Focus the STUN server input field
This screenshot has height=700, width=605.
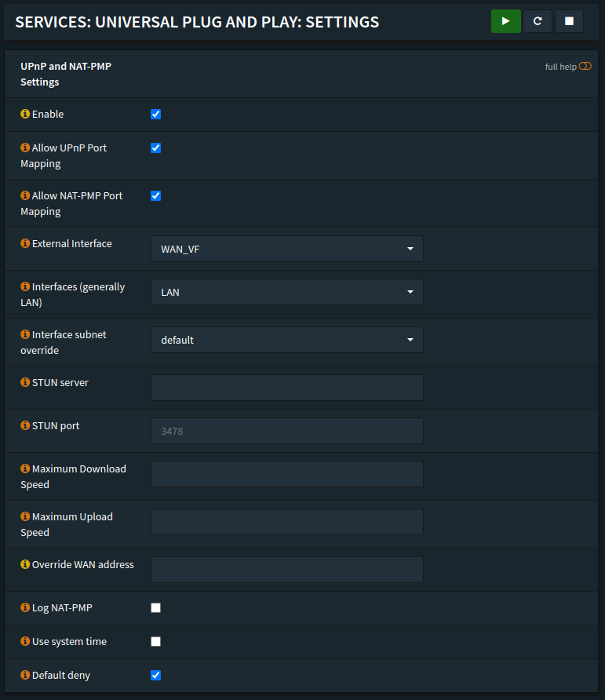pyautogui.click(x=287, y=388)
